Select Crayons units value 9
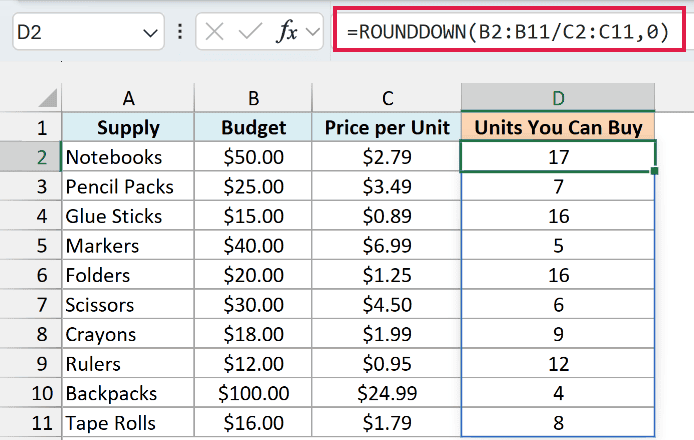The width and height of the screenshot is (694, 440). (x=558, y=334)
